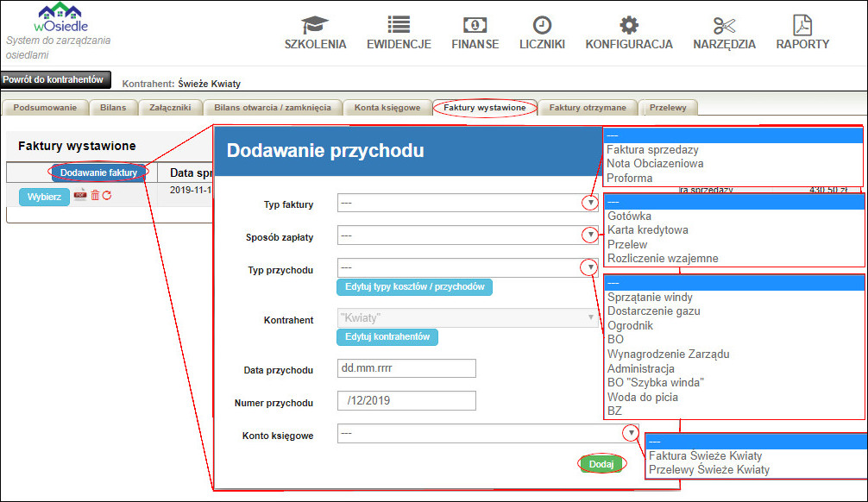Open the Finanse section
Viewport: 868px width, 502px height.
(x=475, y=34)
